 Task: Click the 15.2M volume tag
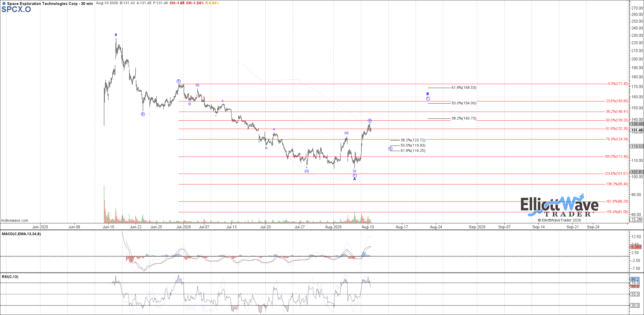coord(636,219)
